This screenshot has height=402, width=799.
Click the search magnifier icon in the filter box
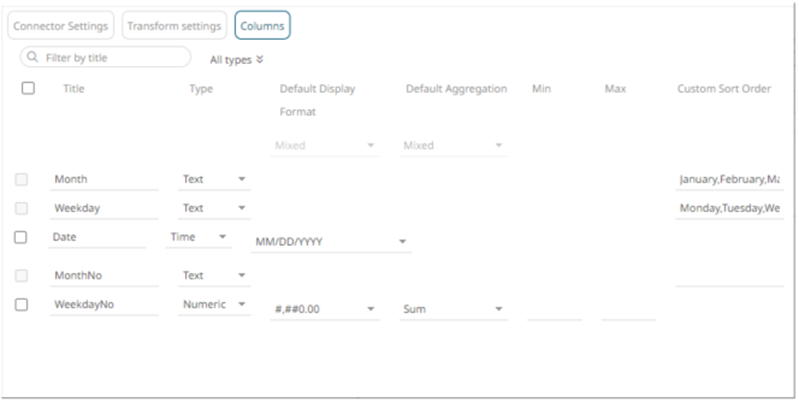(34, 58)
